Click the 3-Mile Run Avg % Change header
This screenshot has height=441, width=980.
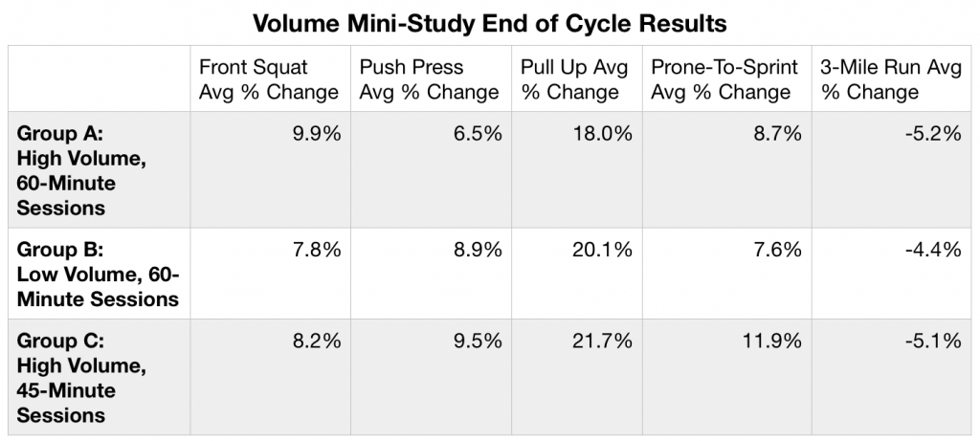[884, 80]
